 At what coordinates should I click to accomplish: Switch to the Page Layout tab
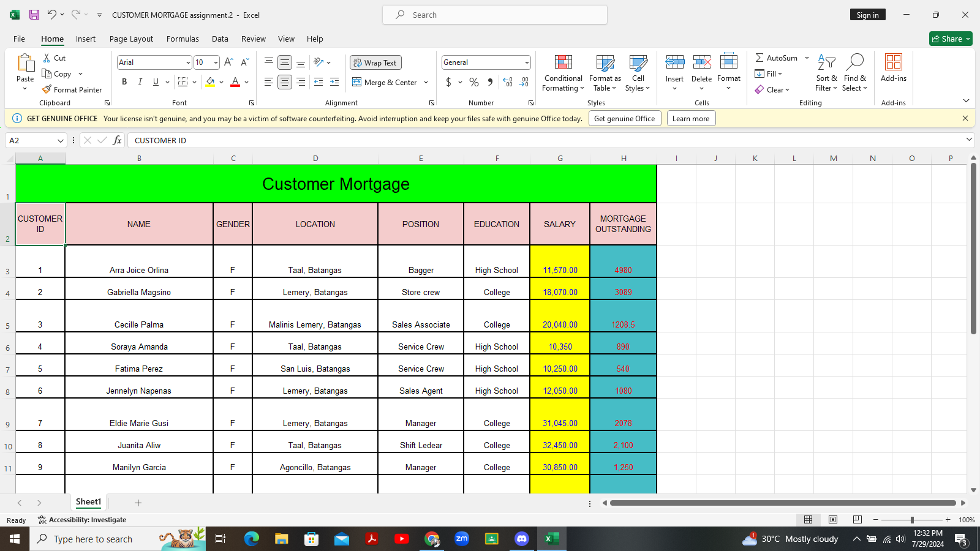pyautogui.click(x=131, y=39)
